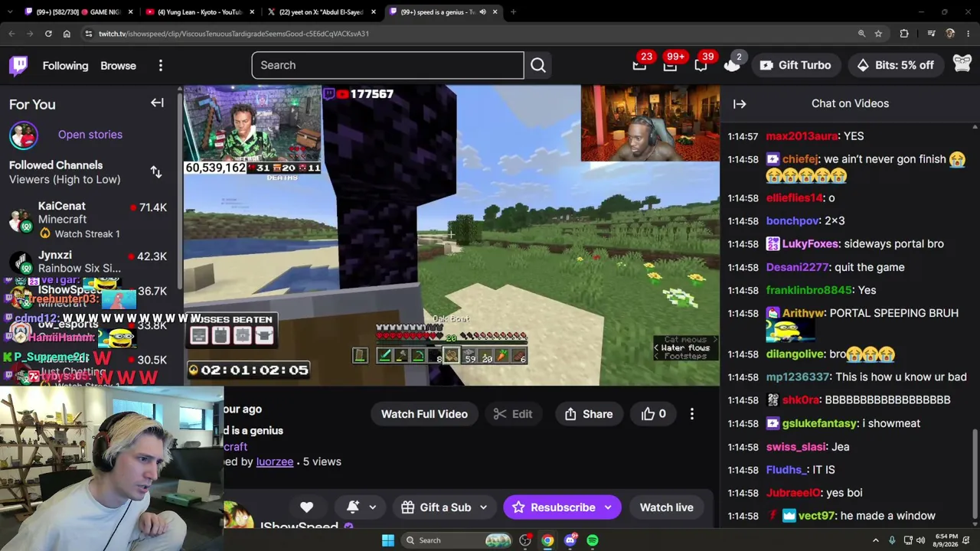The width and height of the screenshot is (980, 551).
Task: Toggle the notification bell for ISHOWSPEED
Action: pos(353,507)
